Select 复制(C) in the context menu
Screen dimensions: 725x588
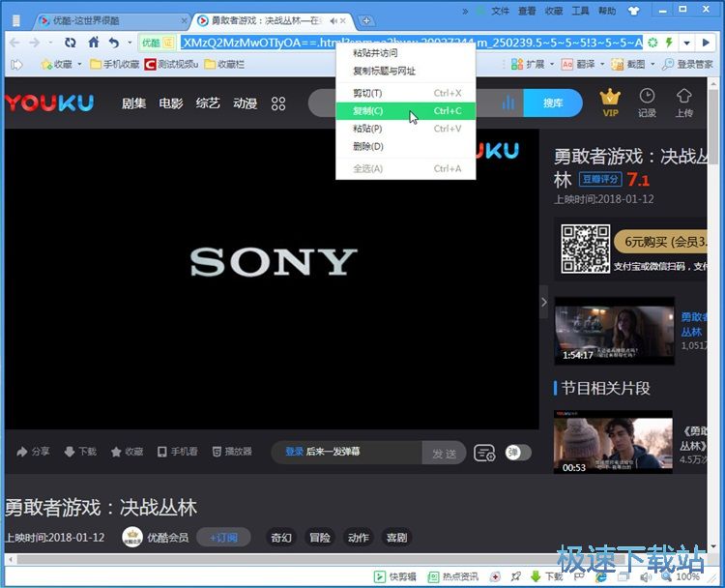click(368, 111)
